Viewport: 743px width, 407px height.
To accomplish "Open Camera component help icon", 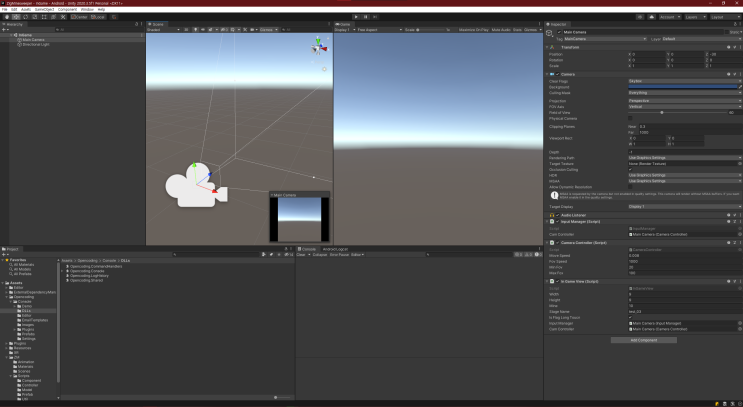I will (x=729, y=74).
